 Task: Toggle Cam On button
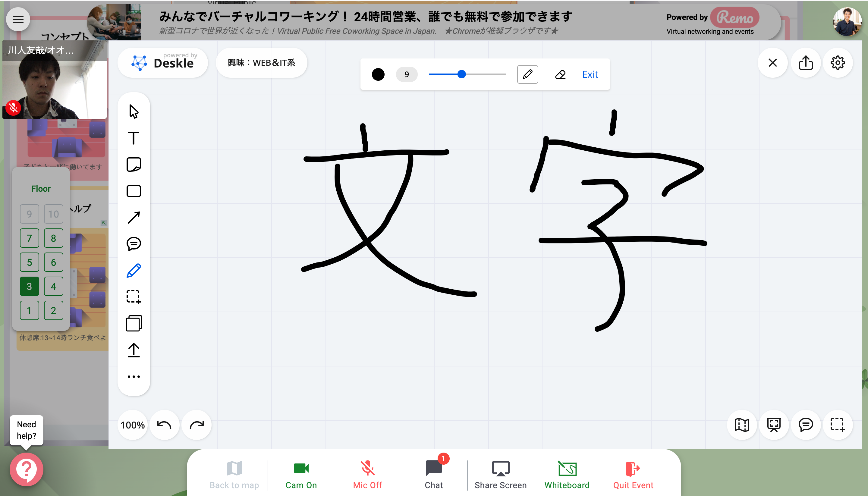point(301,475)
